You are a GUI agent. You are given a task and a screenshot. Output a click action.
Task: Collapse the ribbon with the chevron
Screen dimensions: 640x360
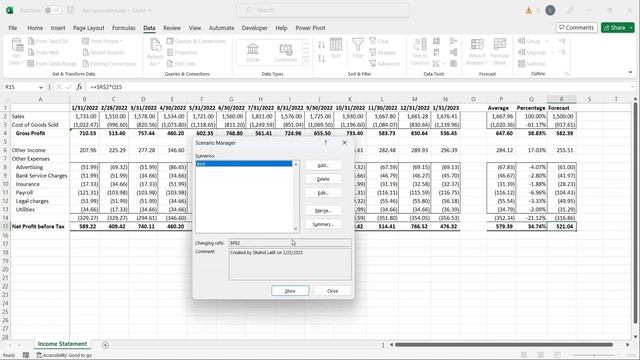coord(631,72)
